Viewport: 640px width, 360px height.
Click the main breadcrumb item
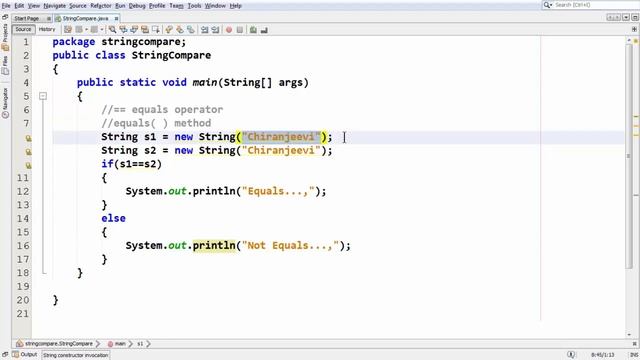117,344
